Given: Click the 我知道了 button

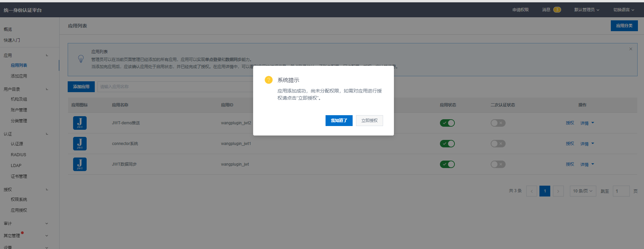Looking at the screenshot, I should point(339,121).
